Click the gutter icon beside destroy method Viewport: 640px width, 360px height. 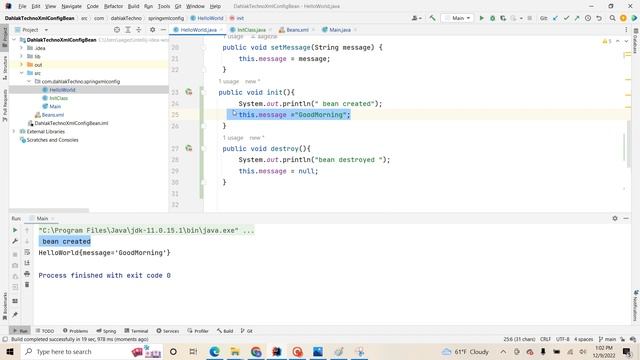(x=189, y=149)
